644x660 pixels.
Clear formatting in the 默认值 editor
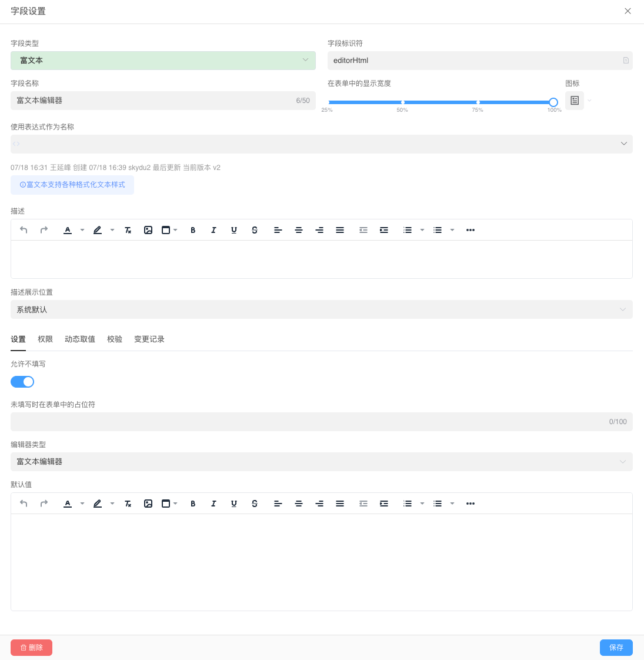[x=128, y=504]
